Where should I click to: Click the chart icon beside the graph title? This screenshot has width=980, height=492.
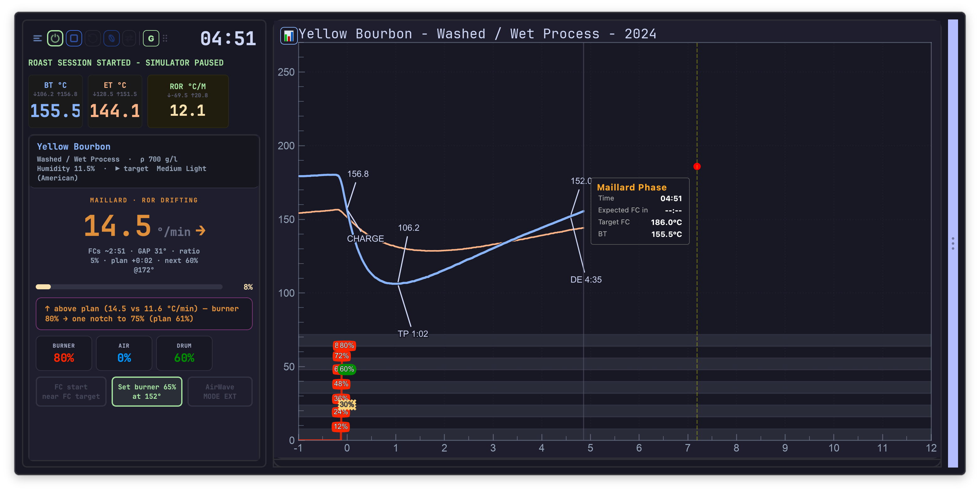point(289,36)
